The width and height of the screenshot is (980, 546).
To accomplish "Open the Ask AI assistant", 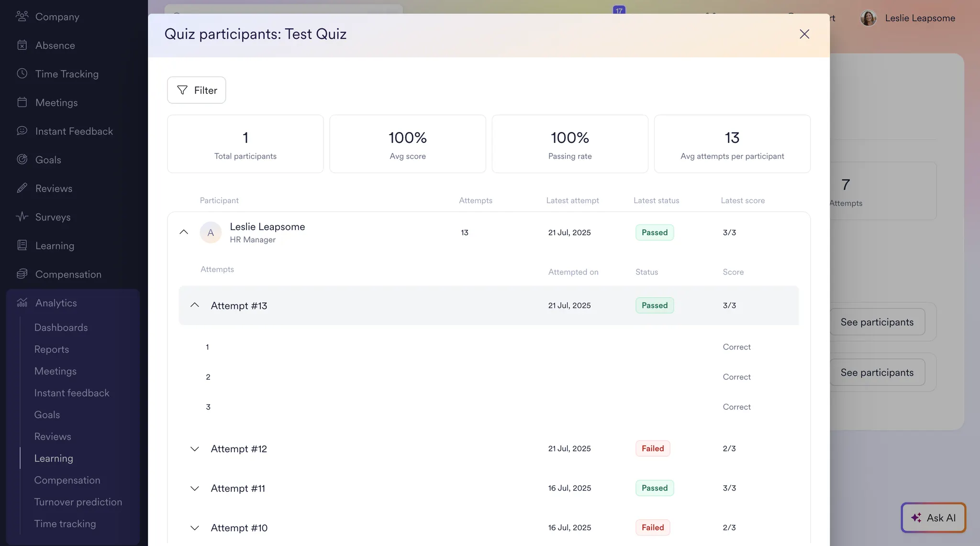I will click(933, 517).
